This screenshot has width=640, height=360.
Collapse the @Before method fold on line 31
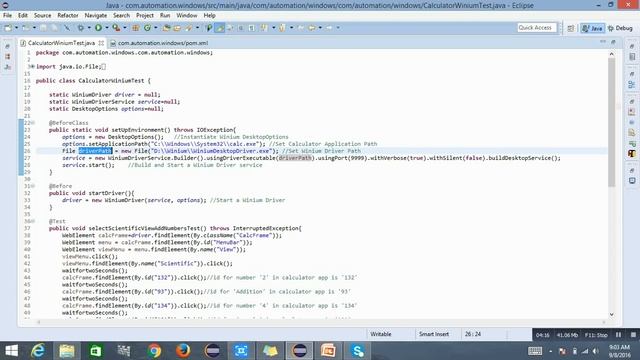point(33,186)
